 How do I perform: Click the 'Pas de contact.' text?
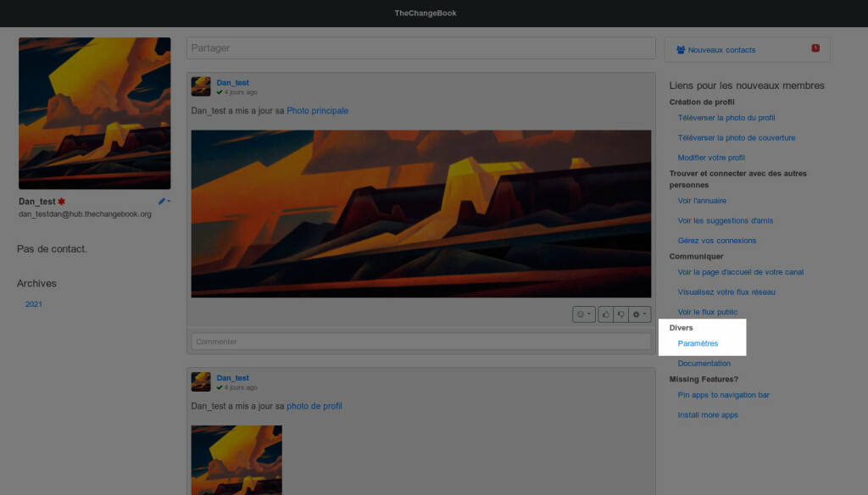pyautogui.click(x=52, y=249)
